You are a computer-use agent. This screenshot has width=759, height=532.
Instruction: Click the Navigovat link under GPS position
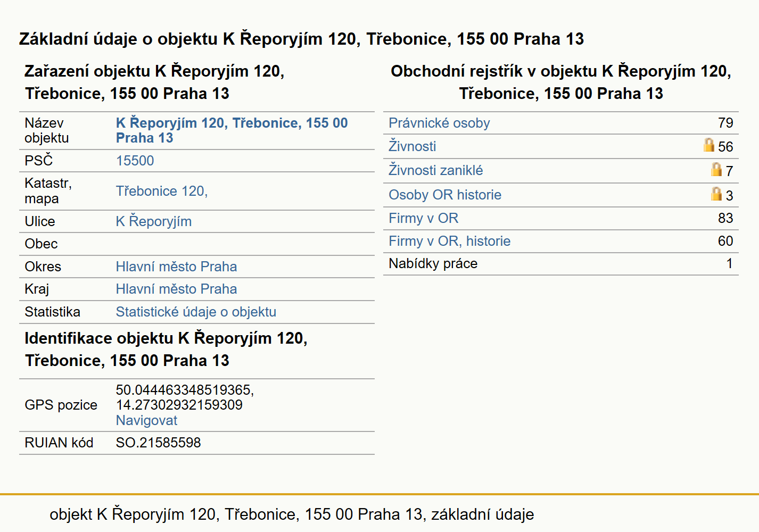pos(147,420)
